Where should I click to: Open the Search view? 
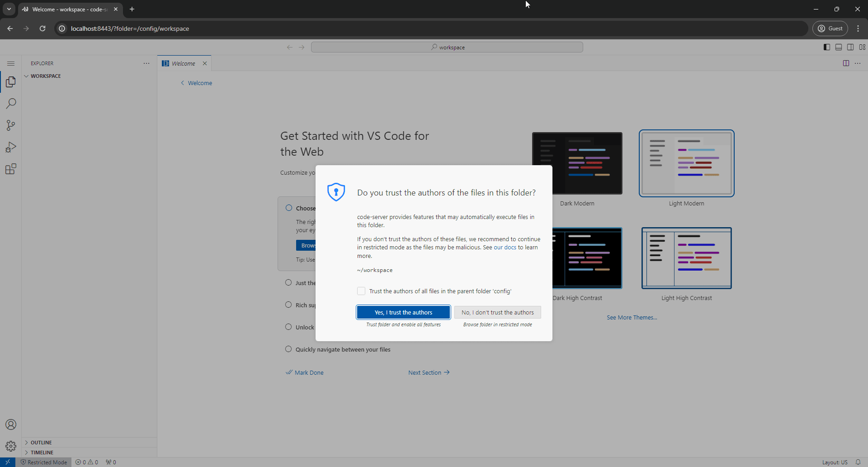(x=10, y=103)
